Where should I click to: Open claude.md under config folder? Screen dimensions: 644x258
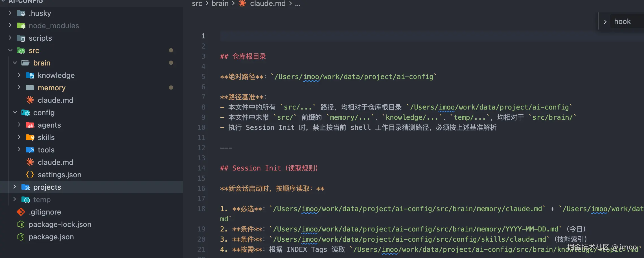(x=55, y=162)
